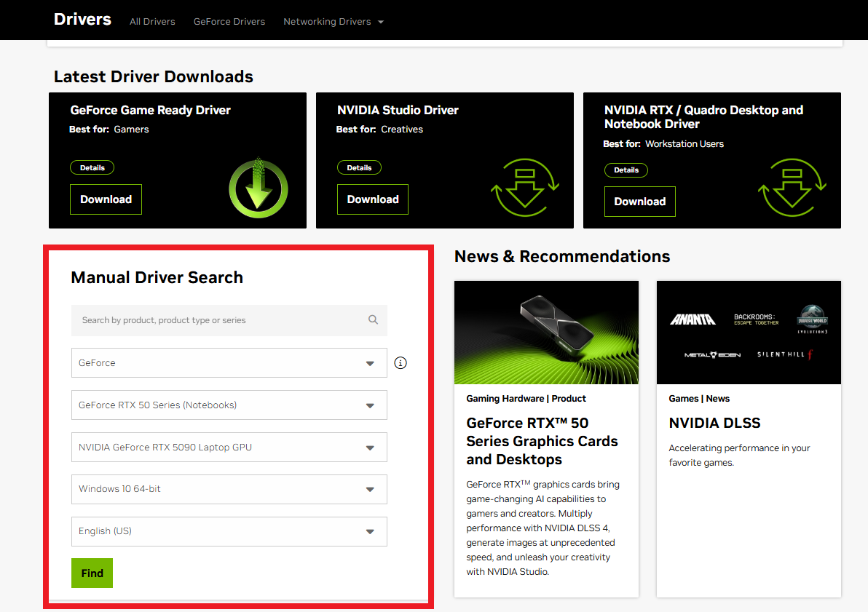Download the NVIDIA Studio Driver

coord(373,199)
